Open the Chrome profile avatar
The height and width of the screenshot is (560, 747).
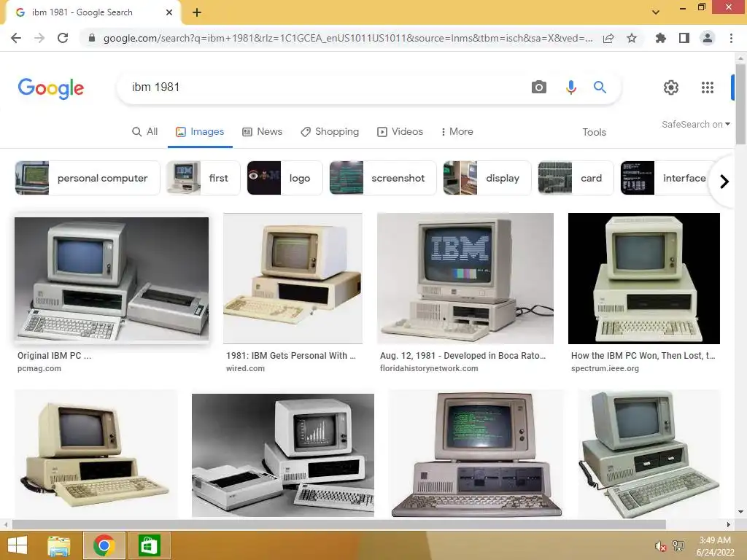(708, 38)
